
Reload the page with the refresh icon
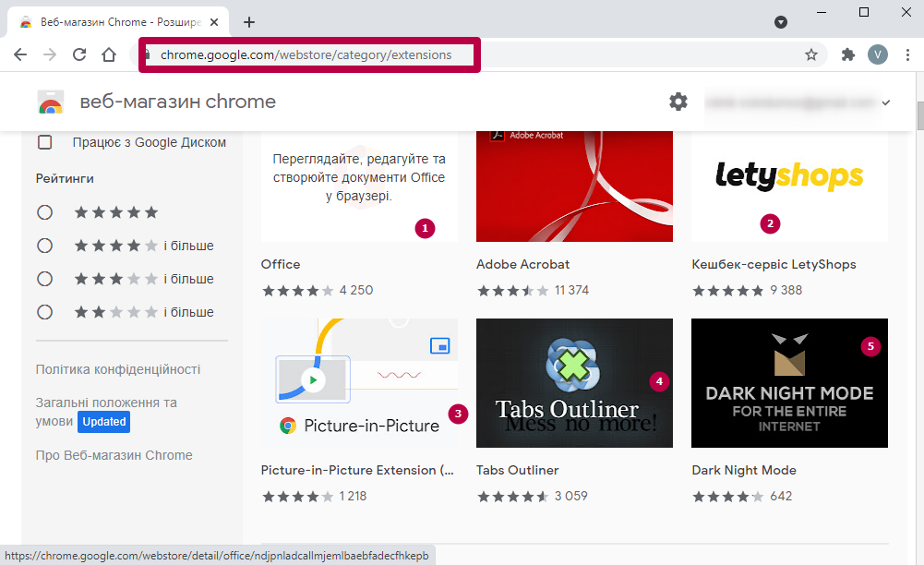79,54
